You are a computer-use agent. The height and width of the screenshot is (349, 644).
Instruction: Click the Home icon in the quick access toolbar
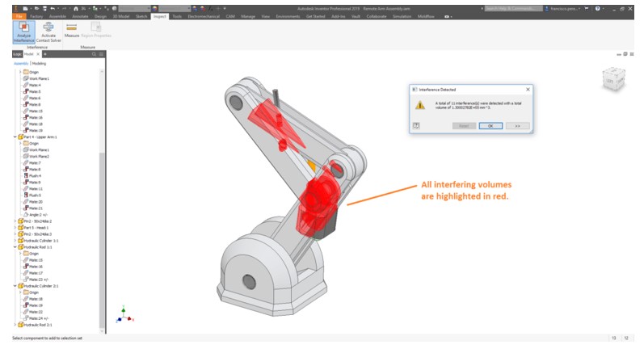tap(75, 7)
